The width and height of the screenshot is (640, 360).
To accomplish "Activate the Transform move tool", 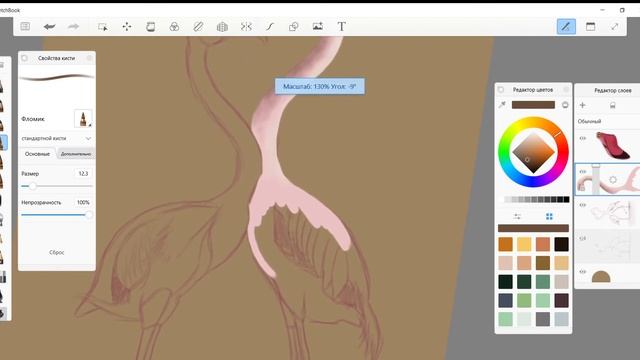I will (x=127, y=27).
